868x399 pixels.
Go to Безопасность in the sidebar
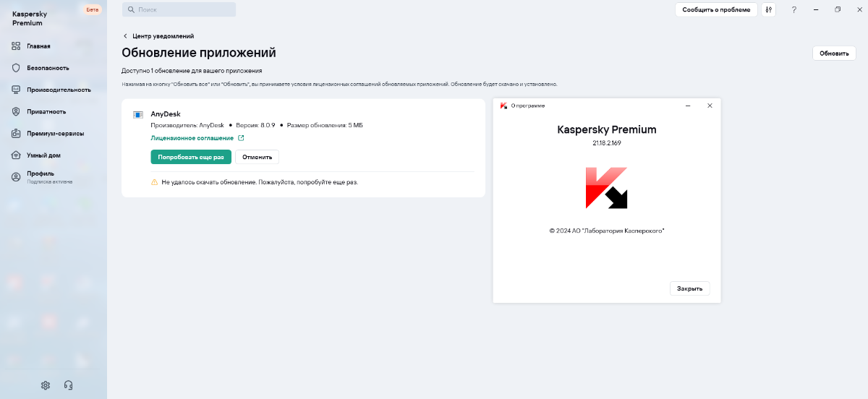tap(48, 68)
